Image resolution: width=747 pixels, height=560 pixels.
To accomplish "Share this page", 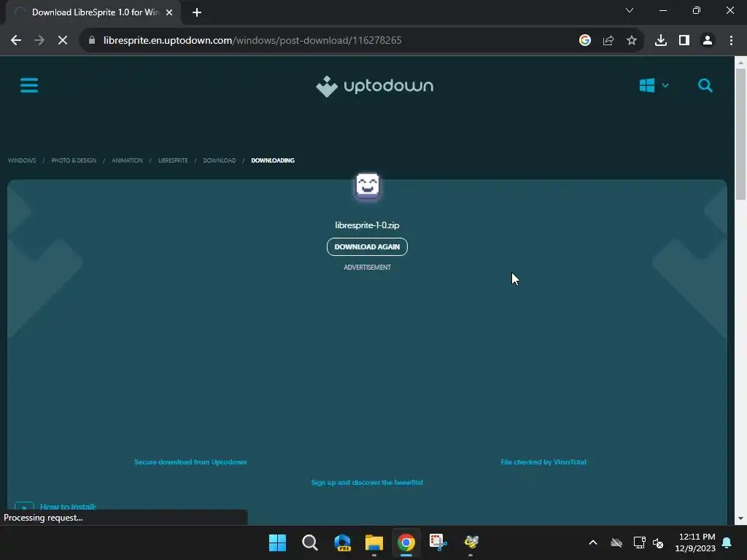I will tap(608, 41).
